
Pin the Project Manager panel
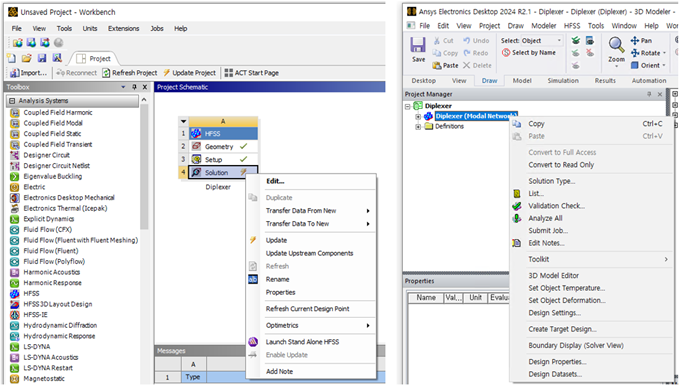pos(649,94)
